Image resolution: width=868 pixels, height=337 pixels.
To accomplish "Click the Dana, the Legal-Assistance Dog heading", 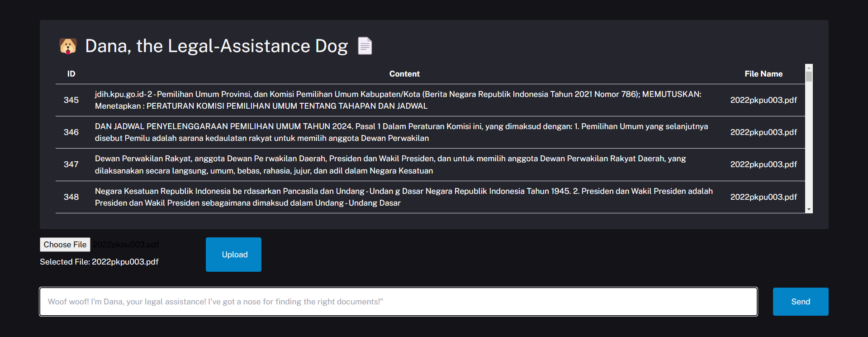I will pos(216,46).
